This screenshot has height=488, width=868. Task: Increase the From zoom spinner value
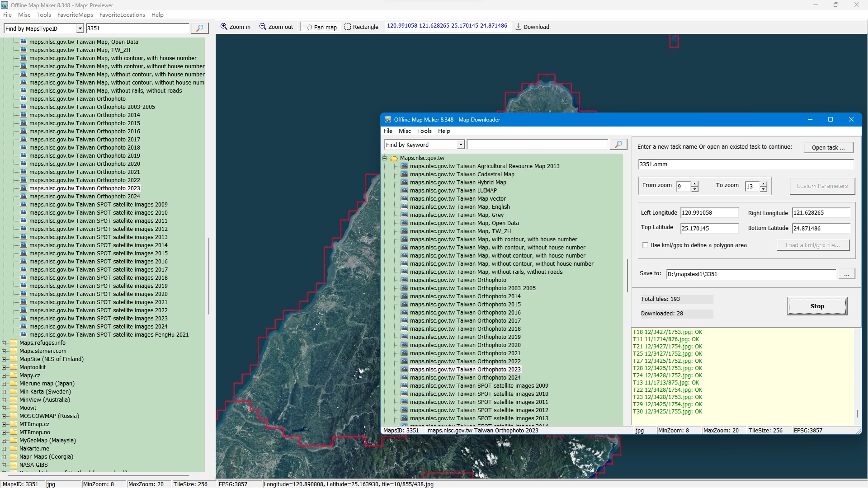[695, 183]
